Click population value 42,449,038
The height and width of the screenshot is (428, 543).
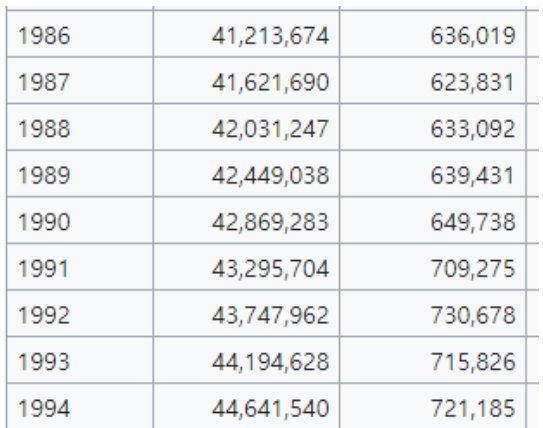tap(246, 173)
